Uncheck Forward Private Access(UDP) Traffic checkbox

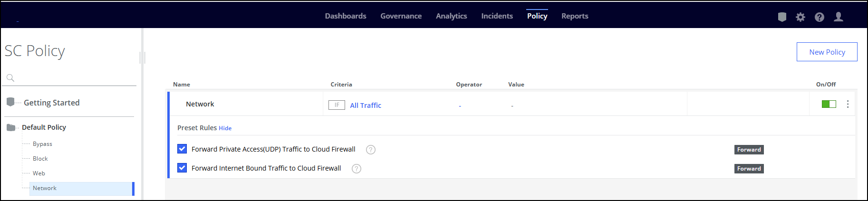[x=182, y=149]
